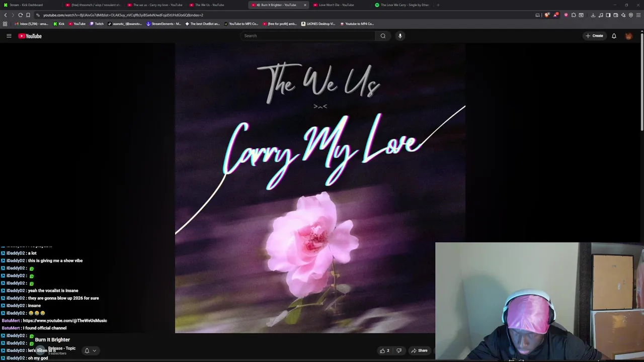Open media control music note icon
644x362 pixels.
(x=601, y=15)
